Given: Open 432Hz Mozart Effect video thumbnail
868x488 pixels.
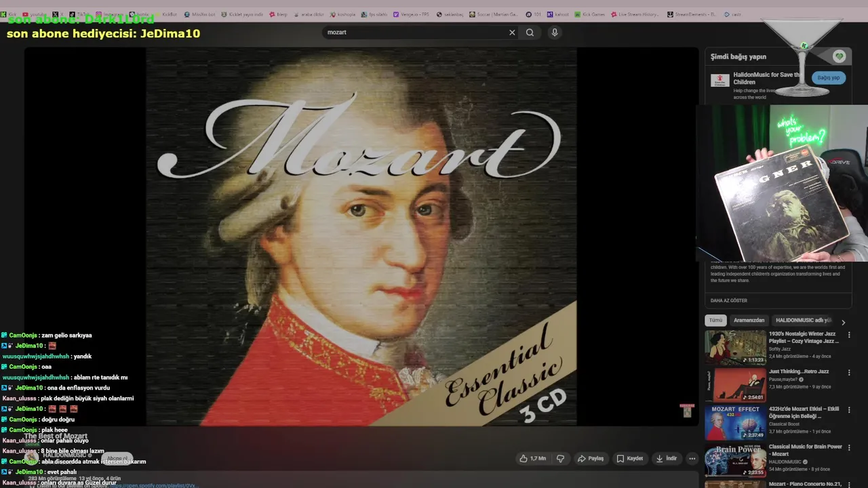Looking at the screenshot, I should (735, 422).
